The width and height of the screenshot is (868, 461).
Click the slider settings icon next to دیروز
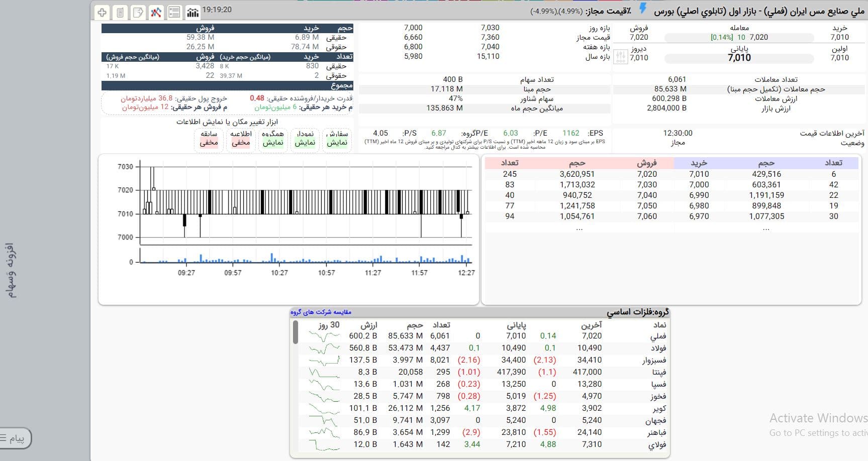[x=621, y=57]
